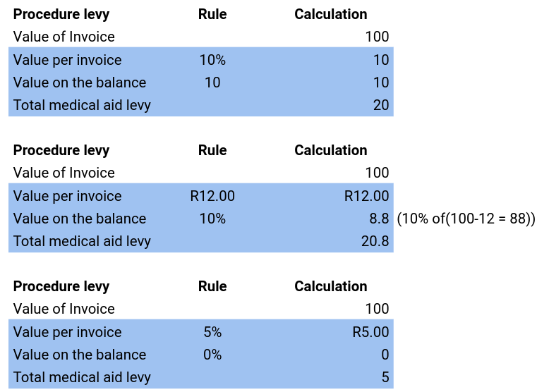Select the 10% rule in the second table
This screenshot has width=549, height=392.
[212, 219]
